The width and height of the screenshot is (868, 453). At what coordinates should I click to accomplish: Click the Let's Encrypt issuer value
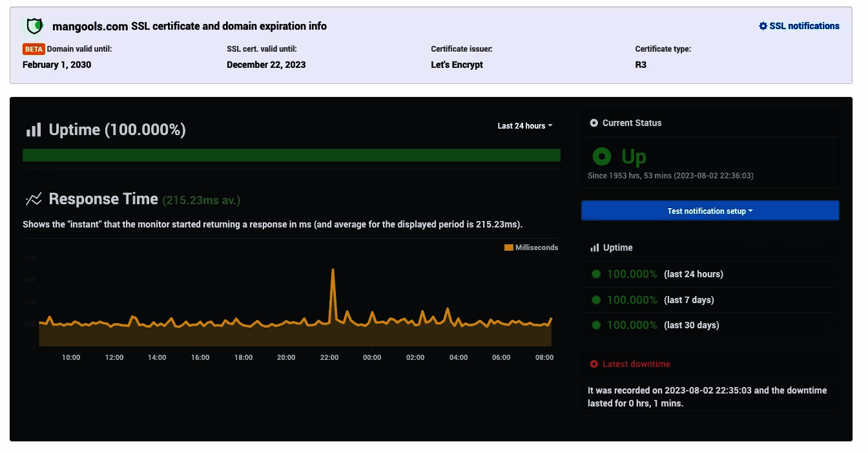(x=457, y=65)
